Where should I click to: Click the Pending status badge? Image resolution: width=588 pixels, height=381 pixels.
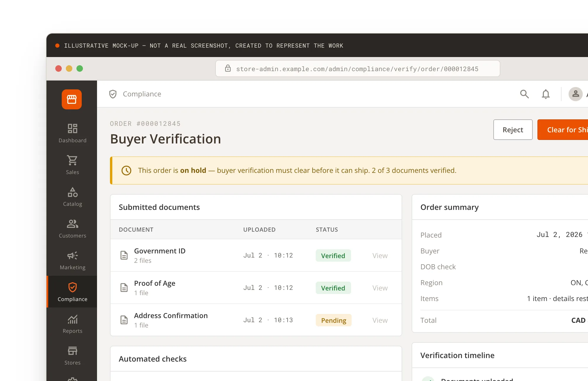pyautogui.click(x=334, y=320)
